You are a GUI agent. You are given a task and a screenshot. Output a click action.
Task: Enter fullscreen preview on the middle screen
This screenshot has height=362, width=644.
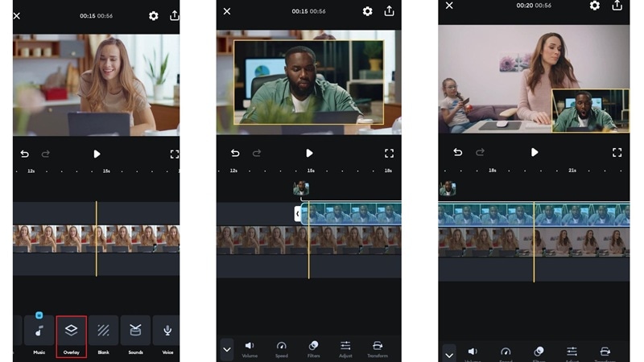(389, 153)
